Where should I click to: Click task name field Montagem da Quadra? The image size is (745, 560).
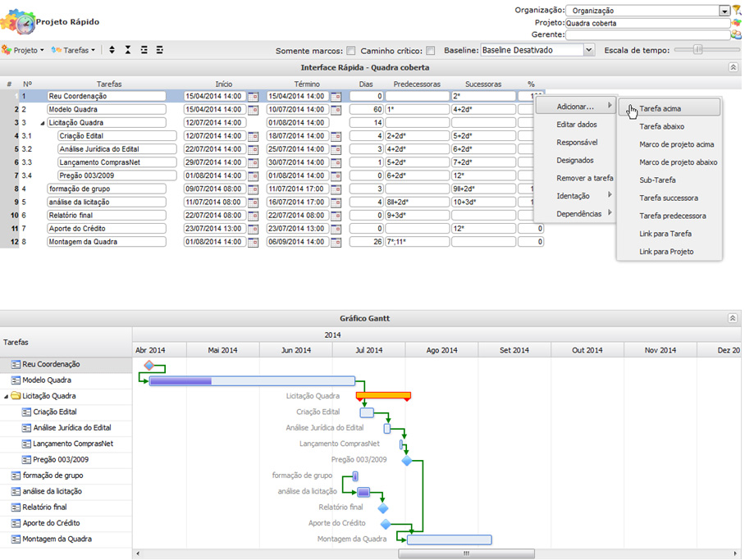(107, 242)
